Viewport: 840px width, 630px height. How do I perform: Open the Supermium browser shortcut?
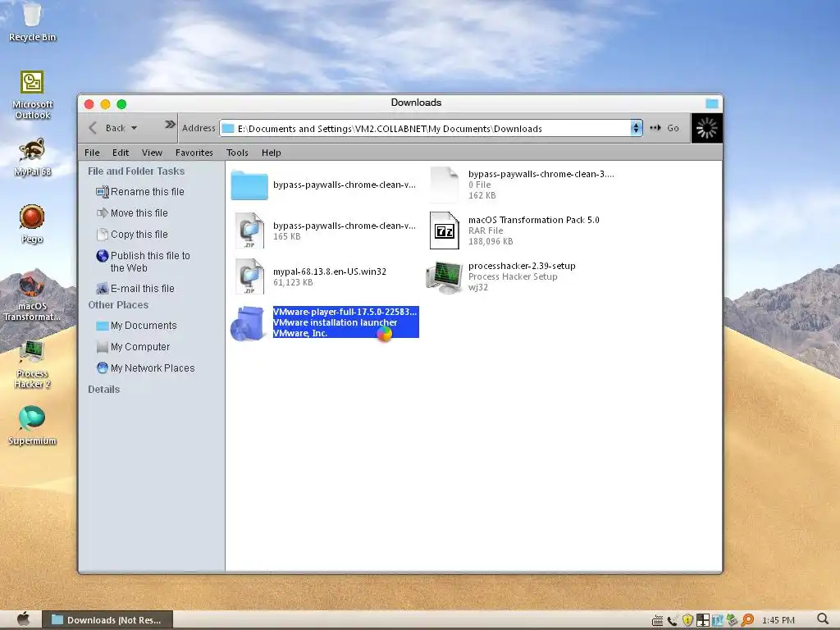pyautogui.click(x=32, y=426)
